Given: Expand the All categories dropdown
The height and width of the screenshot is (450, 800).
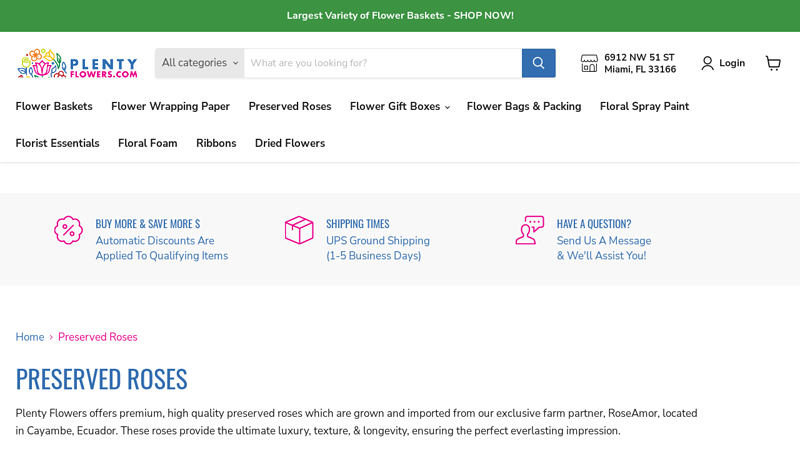Looking at the screenshot, I should (200, 63).
